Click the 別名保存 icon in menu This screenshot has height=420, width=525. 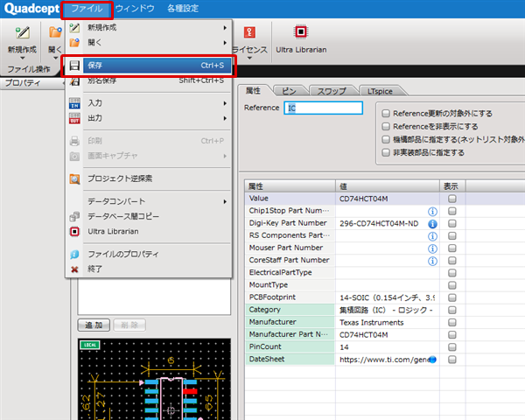click(x=74, y=81)
